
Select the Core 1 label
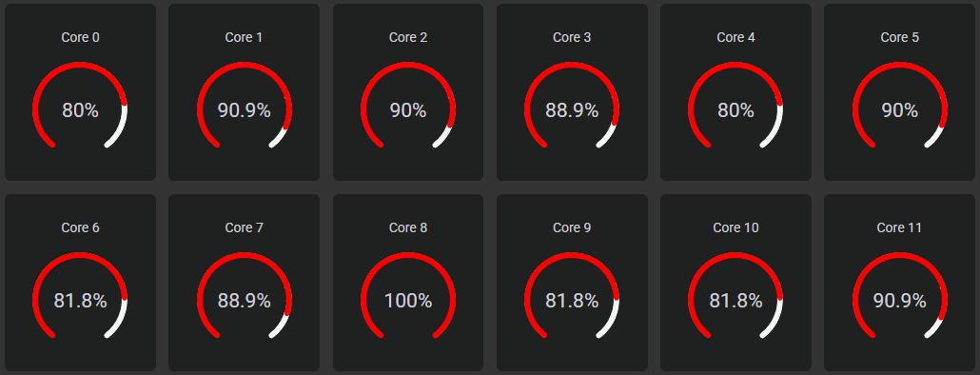[x=244, y=37]
